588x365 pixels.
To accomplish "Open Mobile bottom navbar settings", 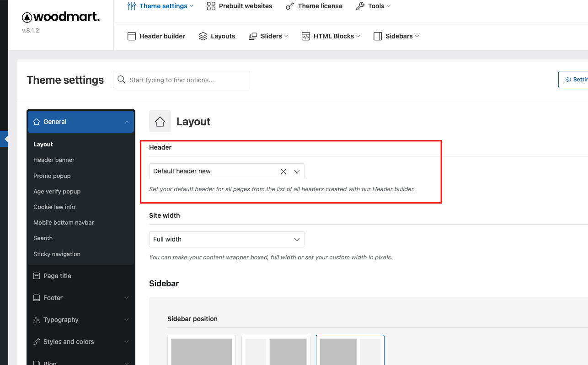I will (64, 222).
